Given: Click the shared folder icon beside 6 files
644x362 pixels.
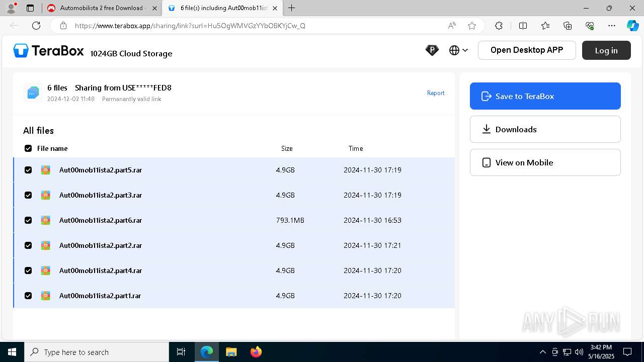Looking at the screenshot, I should tap(33, 93).
